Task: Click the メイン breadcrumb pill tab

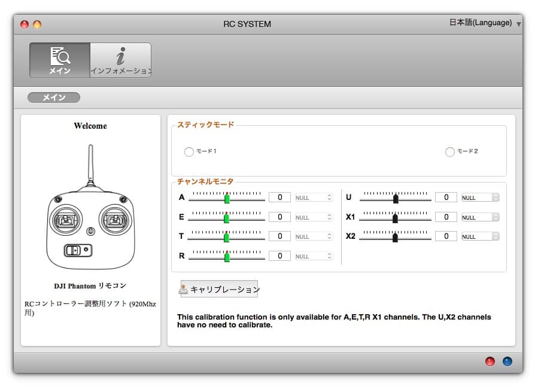Action: click(x=54, y=98)
